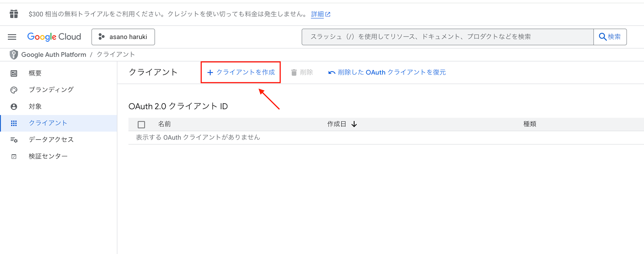Click the disabled 削除 button
Image resolution: width=644 pixels, height=254 pixels.
(x=302, y=72)
